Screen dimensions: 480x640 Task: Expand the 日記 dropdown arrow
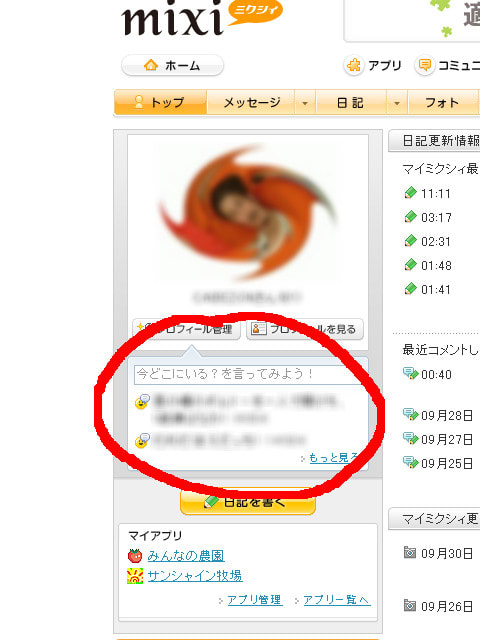pyautogui.click(x=397, y=103)
